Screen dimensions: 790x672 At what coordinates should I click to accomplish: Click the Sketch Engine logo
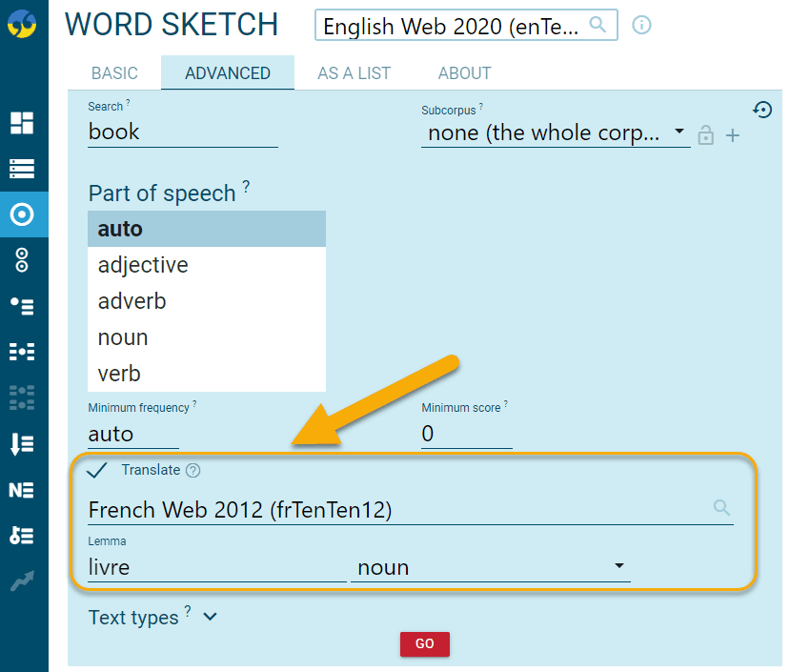pyautogui.click(x=23, y=24)
